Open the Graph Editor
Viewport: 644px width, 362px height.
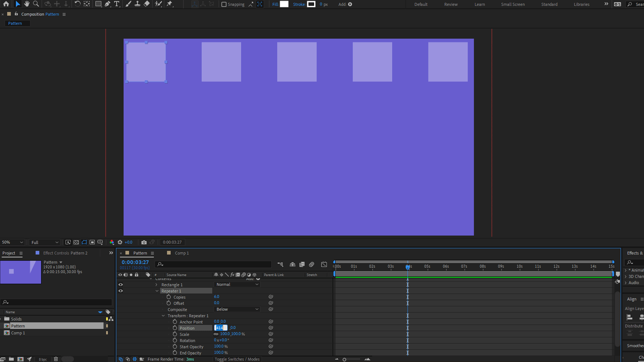pyautogui.click(x=324, y=264)
